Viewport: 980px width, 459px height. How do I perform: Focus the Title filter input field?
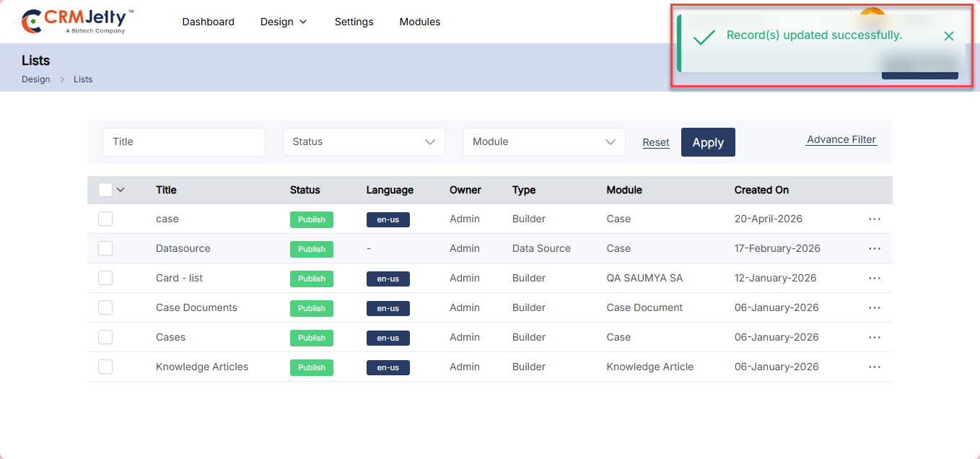184,142
